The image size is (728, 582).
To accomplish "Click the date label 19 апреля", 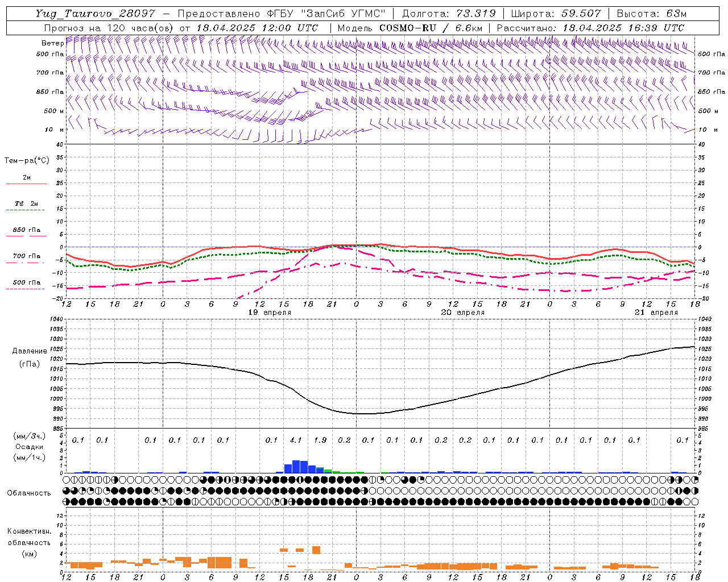I will coord(270,313).
